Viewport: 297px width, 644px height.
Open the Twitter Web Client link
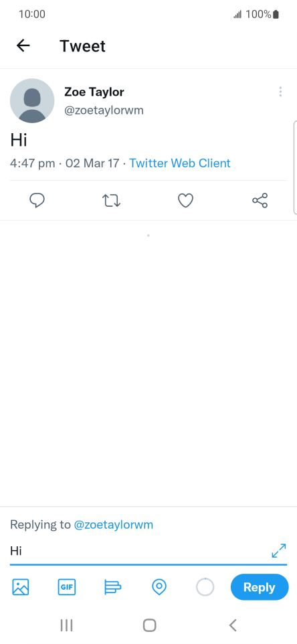coord(180,163)
